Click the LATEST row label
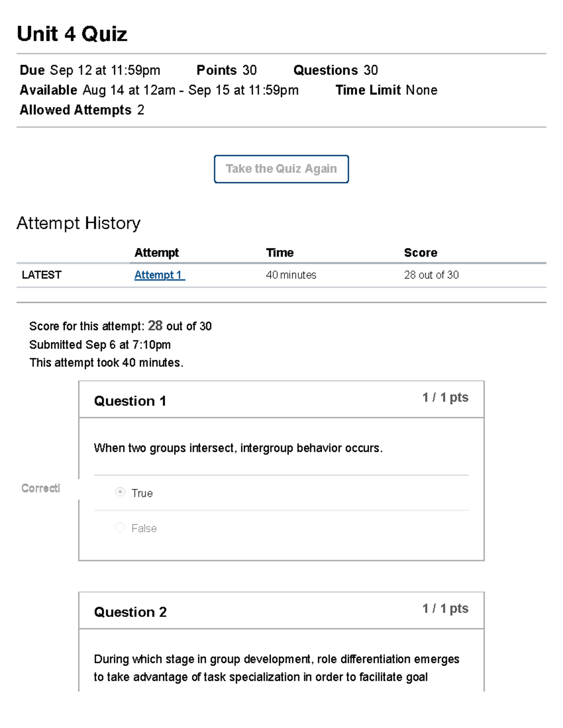The height and width of the screenshot is (728, 563). (x=41, y=275)
